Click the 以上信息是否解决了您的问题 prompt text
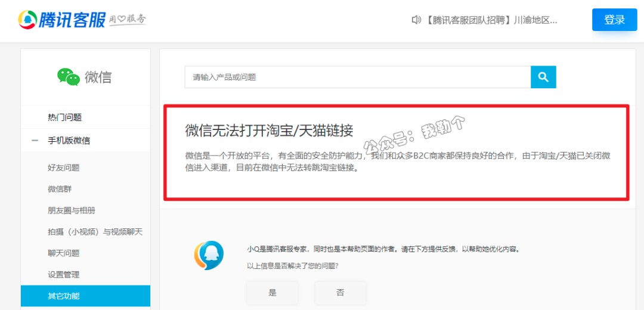 coord(292,266)
